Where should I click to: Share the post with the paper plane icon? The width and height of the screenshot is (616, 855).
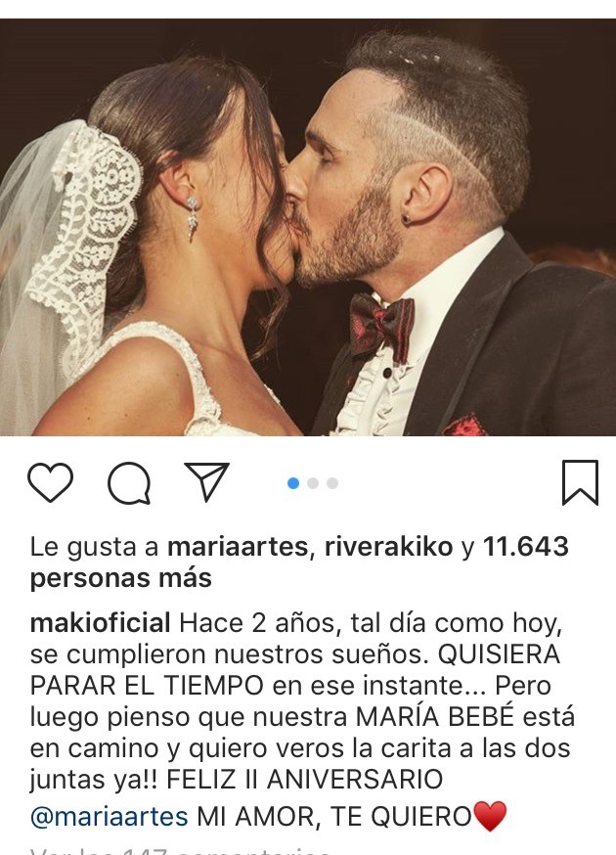tap(206, 481)
